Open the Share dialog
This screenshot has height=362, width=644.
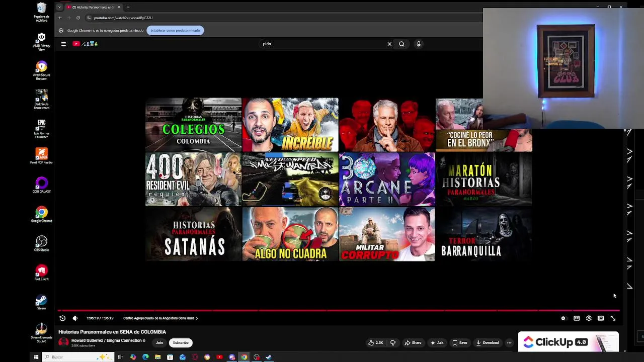(x=413, y=343)
